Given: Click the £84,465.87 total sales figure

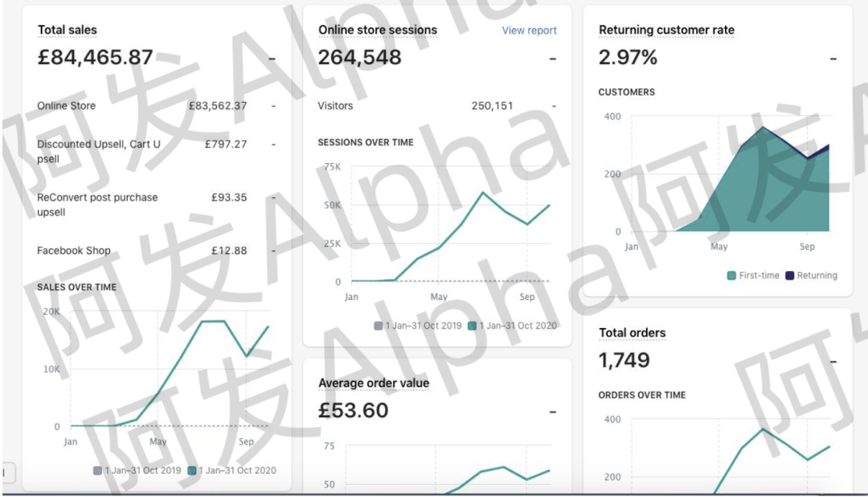Looking at the screenshot, I should (96, 58).
